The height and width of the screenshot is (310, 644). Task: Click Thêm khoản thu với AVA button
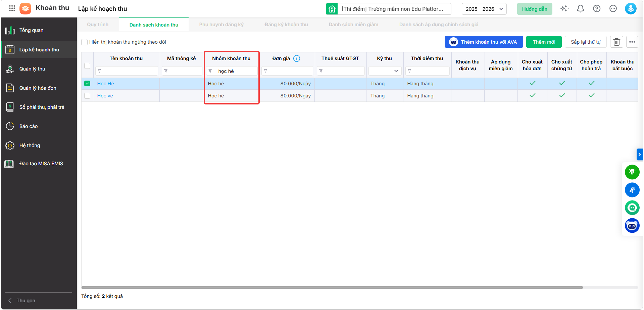tap(484, 42)
